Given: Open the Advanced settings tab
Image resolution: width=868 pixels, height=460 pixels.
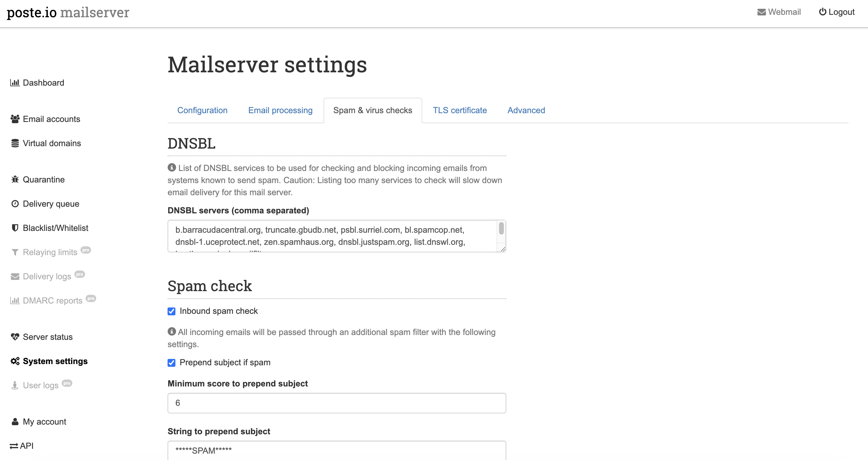Looking at the screenshot, I should [x=526, y=110].
